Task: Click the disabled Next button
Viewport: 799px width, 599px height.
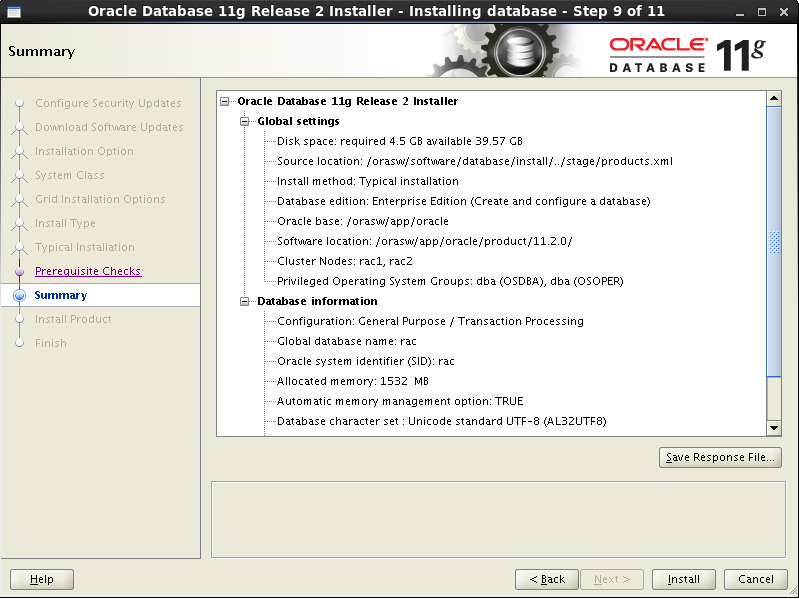Action: [x=611, y=579]
